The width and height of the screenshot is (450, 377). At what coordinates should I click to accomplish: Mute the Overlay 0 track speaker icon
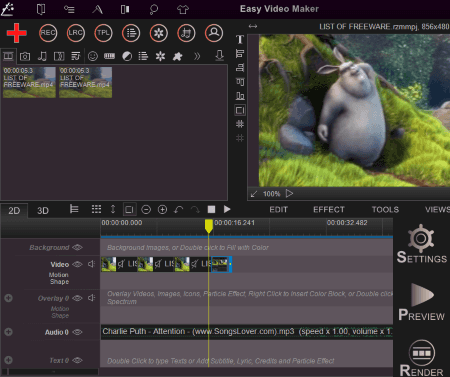click(92, 298)
